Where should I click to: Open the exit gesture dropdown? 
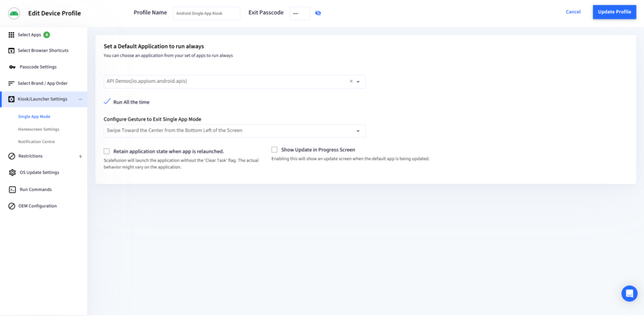235,131
